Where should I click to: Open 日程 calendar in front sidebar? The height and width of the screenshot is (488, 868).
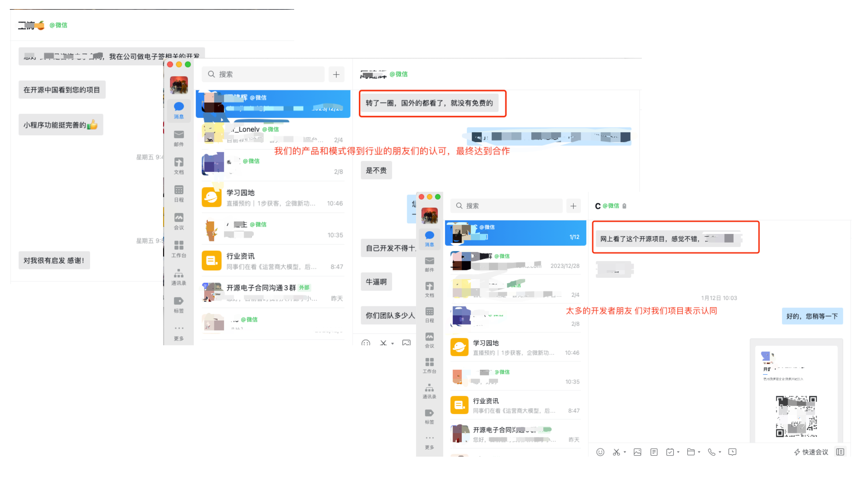pos(429,314)
